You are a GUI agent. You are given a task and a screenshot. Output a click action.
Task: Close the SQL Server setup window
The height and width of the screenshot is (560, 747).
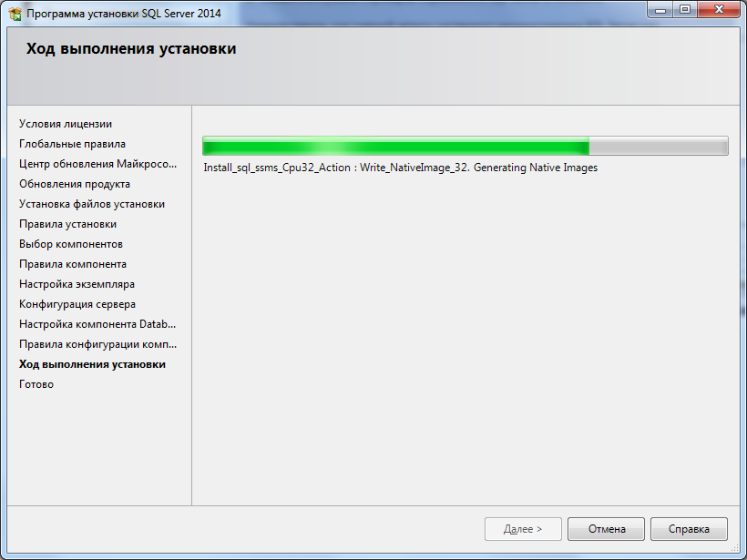[719, 10]
